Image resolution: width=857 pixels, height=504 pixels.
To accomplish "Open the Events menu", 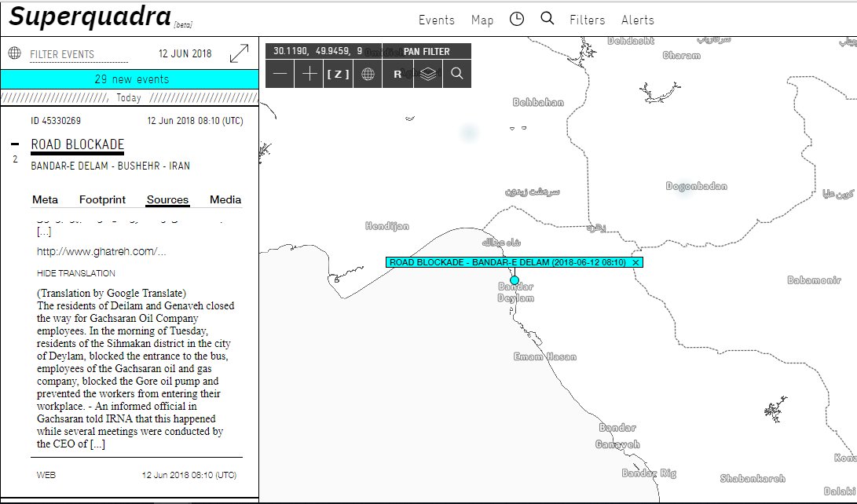I will [436, 20].
